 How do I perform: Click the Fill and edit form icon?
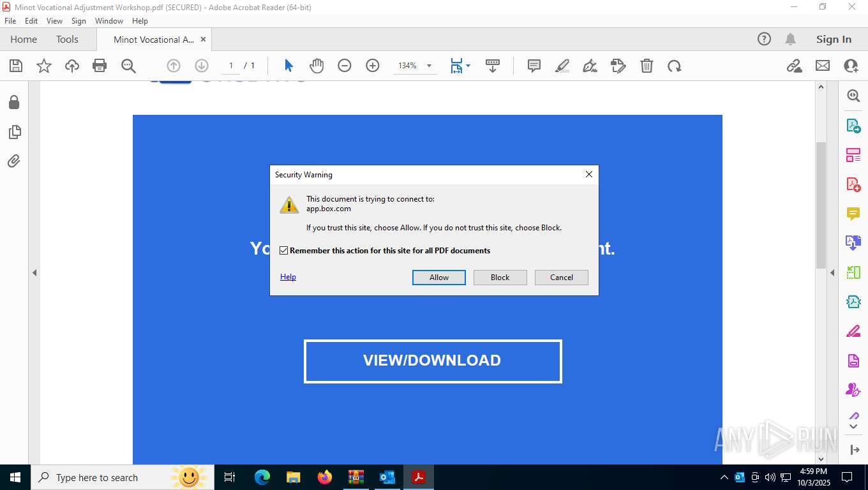pos(618,66)
